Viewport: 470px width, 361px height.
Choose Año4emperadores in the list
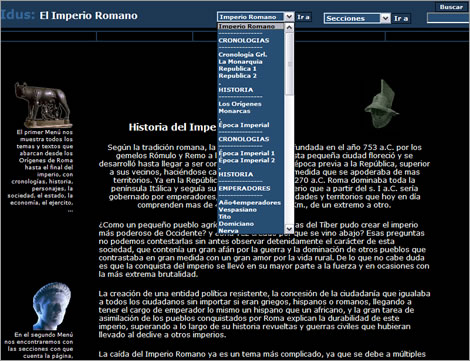pyautogui.click(x=251, y=203)
